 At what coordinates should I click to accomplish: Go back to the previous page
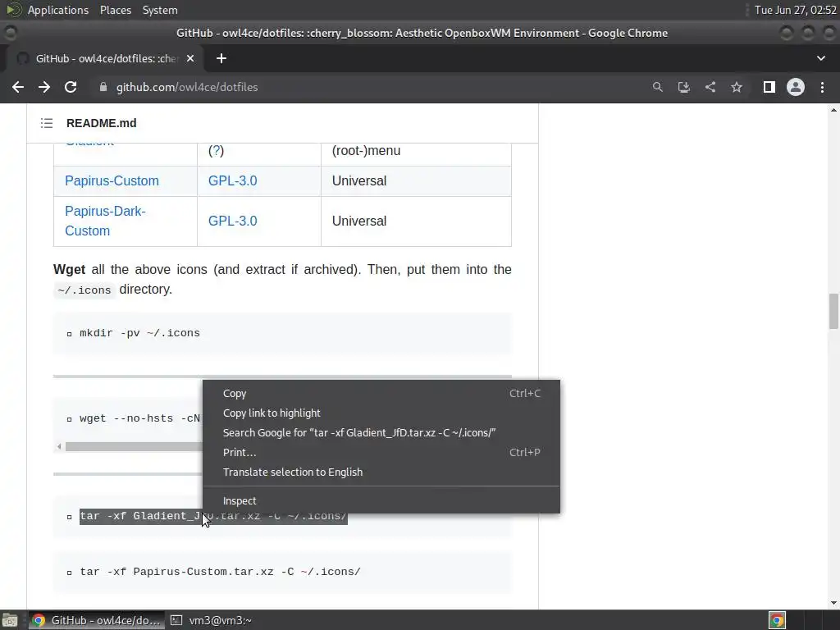point(18,87)
